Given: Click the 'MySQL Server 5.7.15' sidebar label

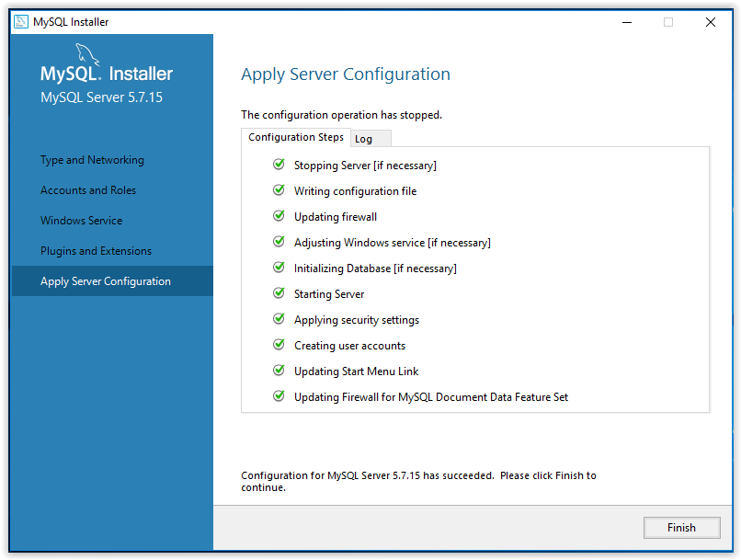Looking at the screenshot, I should click(x=101, y=97).
